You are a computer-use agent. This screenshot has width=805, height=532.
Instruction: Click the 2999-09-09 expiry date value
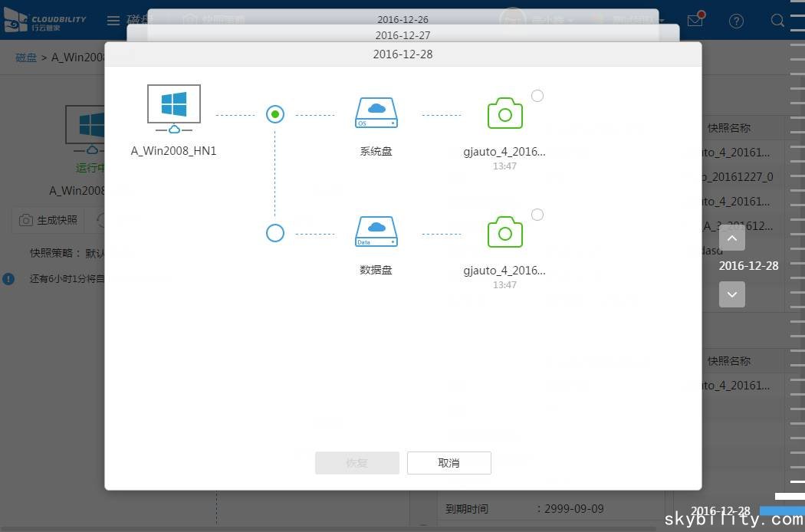(574, 508)
